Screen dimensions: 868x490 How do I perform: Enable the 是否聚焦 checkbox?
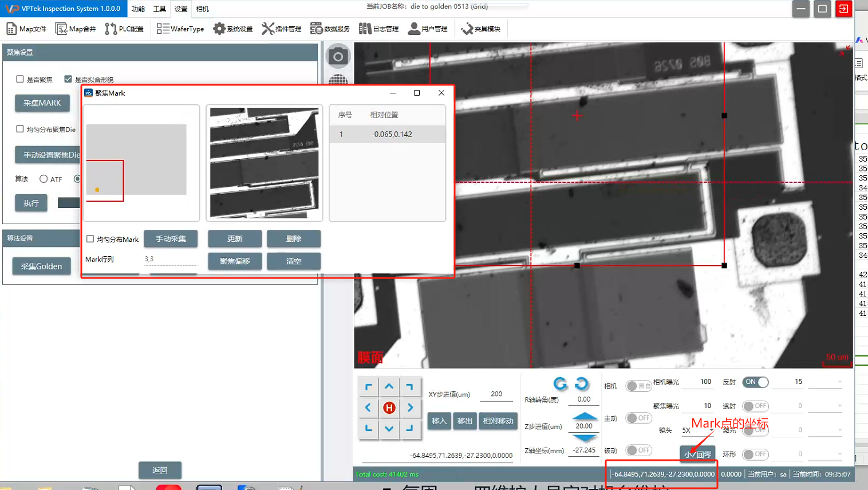click(x=20, y=79)
